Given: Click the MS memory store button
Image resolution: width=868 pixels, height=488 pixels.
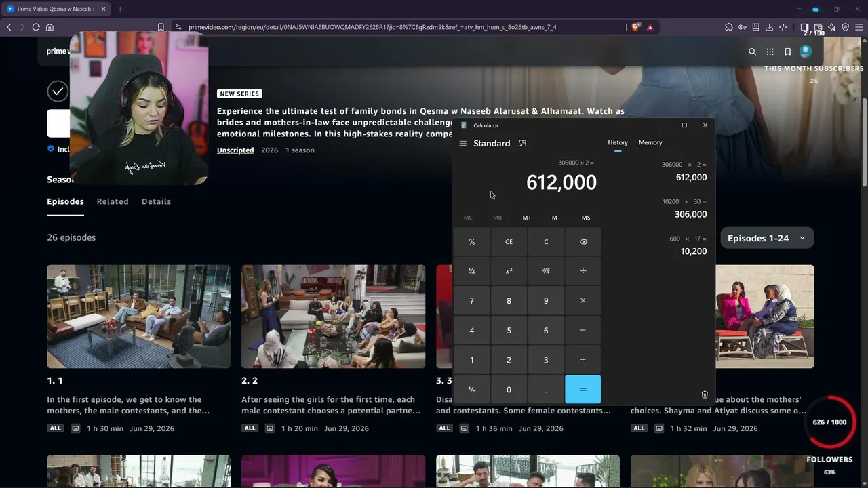Looking at the screenshot, I should 586,218.
